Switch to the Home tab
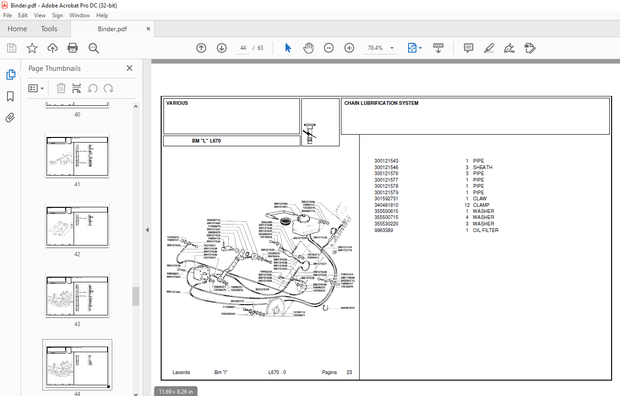The height and width of the screenshot is (396, 620). 17,29
